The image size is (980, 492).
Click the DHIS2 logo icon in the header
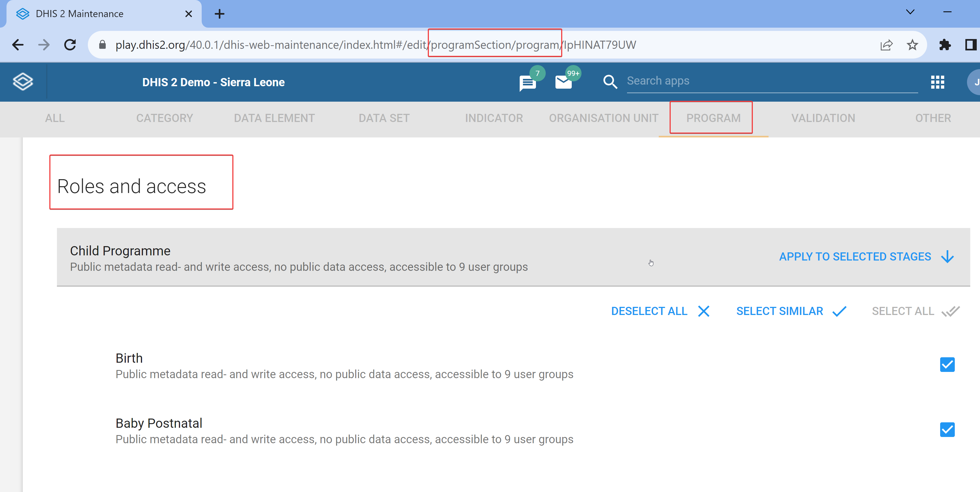(x=23, y=82)
